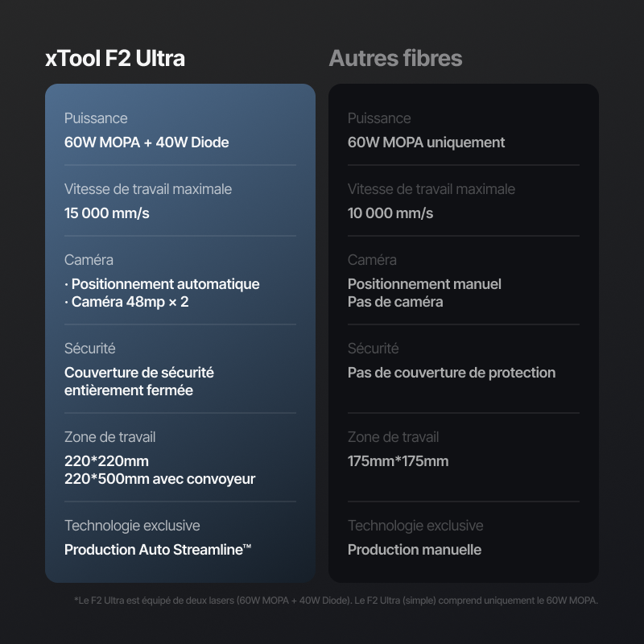Click the 220*220mm work area value

tap(106, 461)
